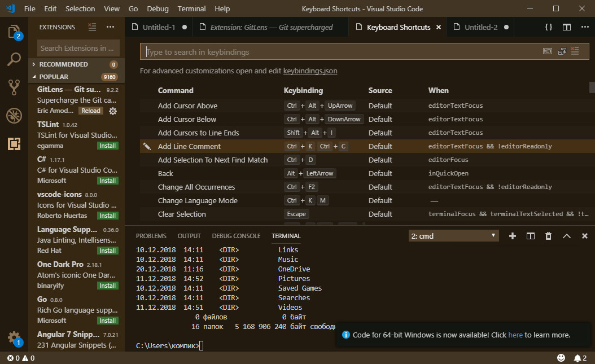Click the feedback smiley in status bar
595x364 pixels.
(561, 358)
